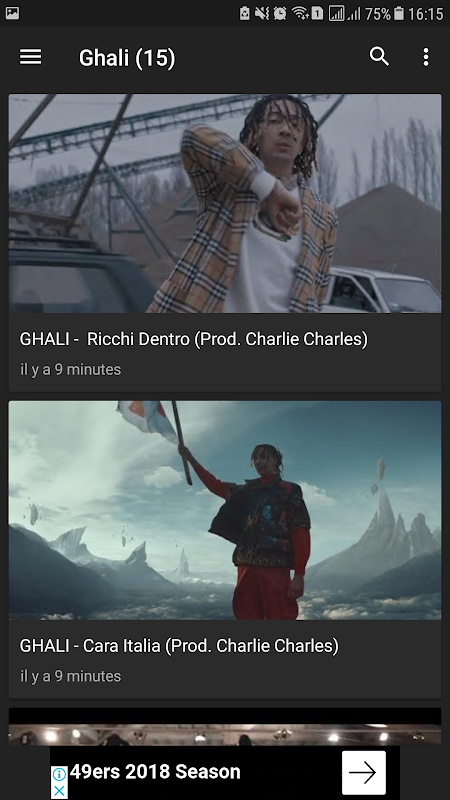The width and height of the screenshot is (450, 800).
Task: Select the Ricchi Dentro video title
Action: coord(193,339)
